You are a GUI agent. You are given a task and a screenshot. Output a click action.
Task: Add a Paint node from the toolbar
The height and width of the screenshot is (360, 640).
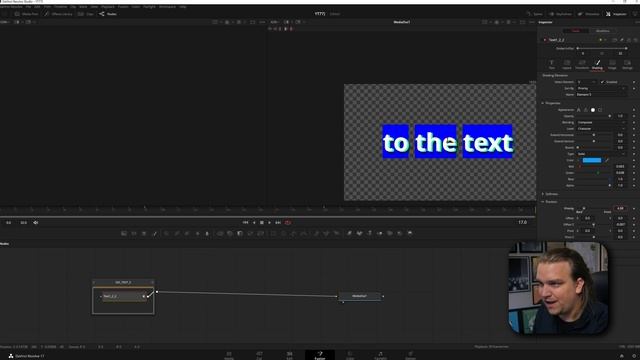tap(155, 233)
